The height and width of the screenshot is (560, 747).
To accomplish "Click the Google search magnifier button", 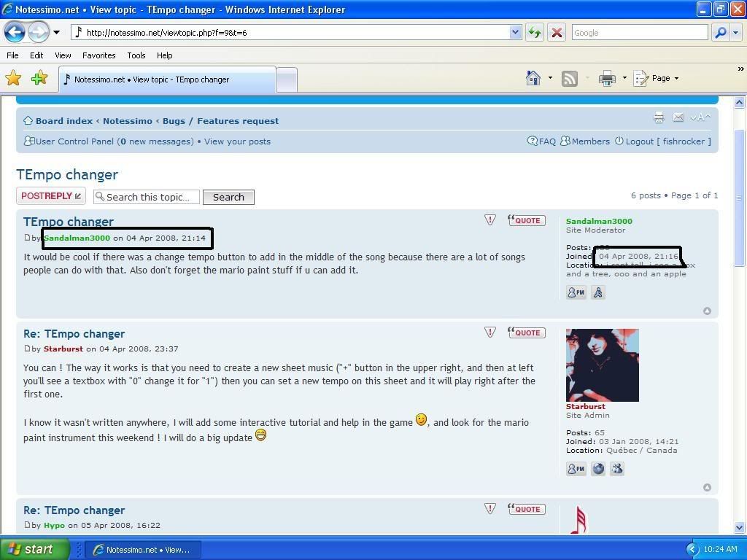I will point(719,32).
